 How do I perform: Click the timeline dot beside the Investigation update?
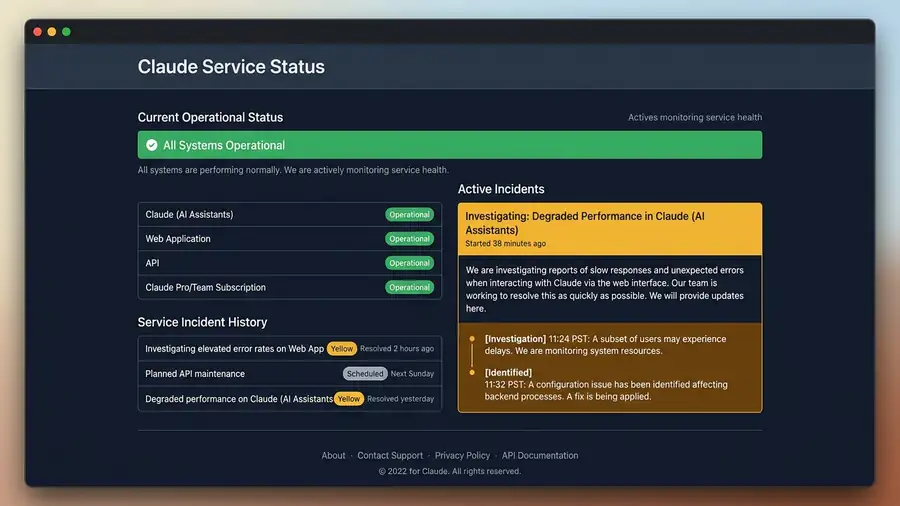[472, 339]
